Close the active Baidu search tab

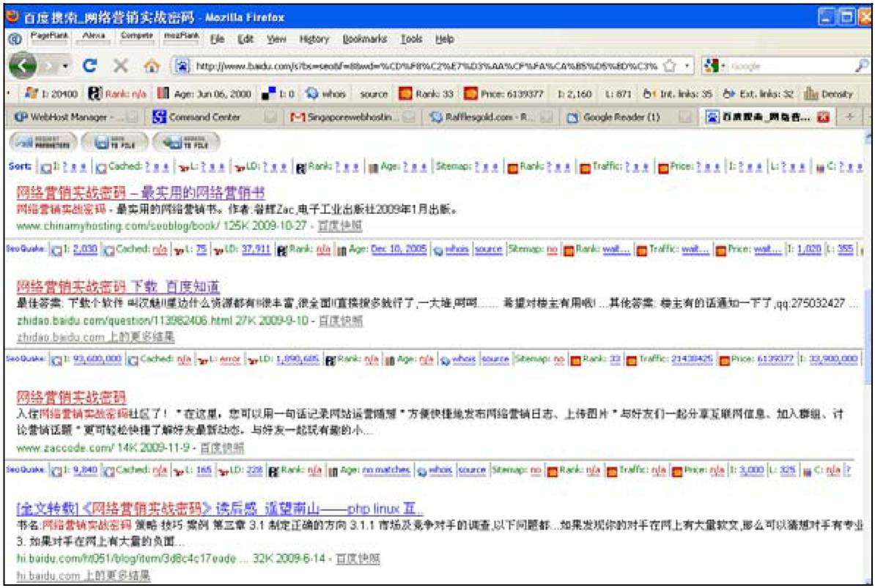(823, 117)
